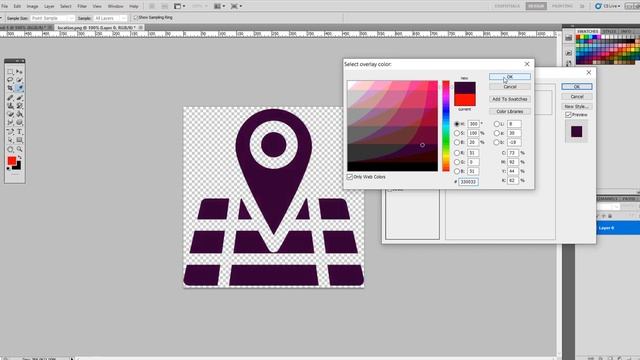640x360 pixels.
Task: Click the foreground red color swatch in toolbox
Action: coord(12,161)
